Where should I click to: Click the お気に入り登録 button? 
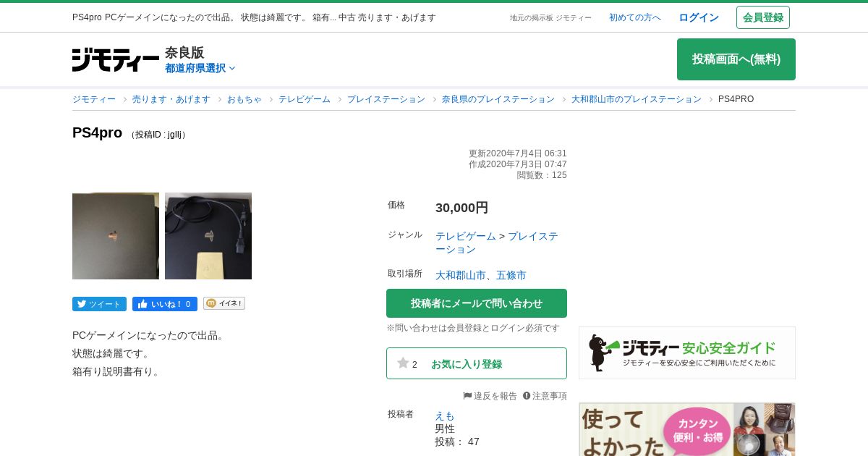(477, 363)
